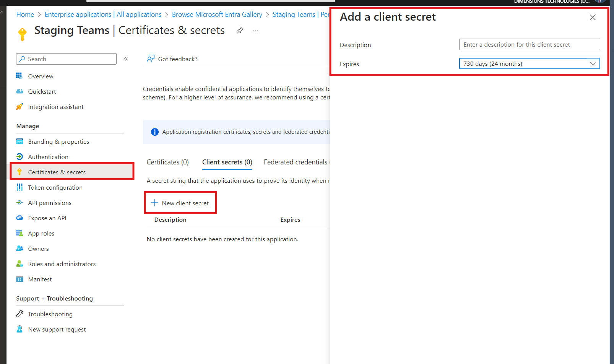Click the Expose an API cloud icon
The image size is (614, 364).
[x=19, y=218]
